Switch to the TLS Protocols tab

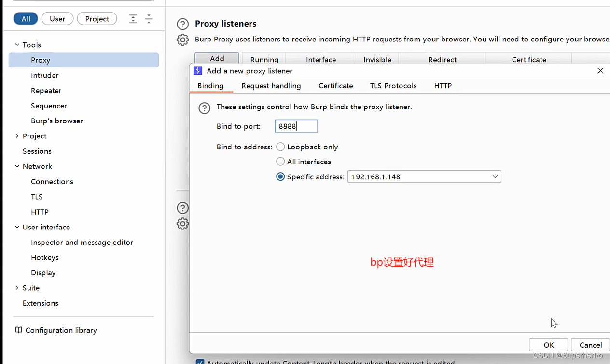(393, 86)
